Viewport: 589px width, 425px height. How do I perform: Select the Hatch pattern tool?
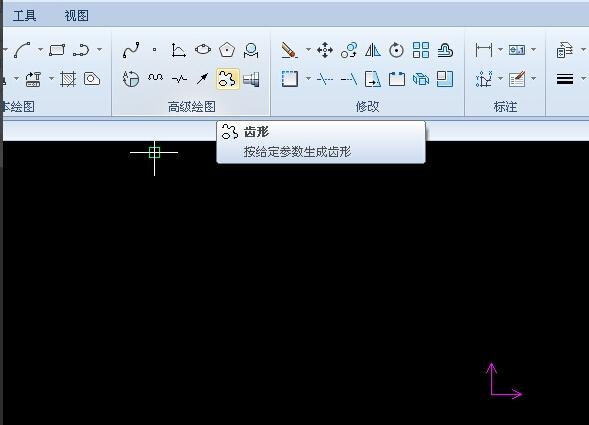tap(68, 79)
